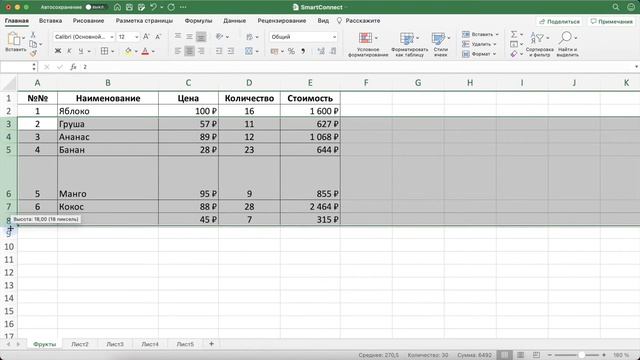
Task: Click the Undo arrow icon
Action: point(153,7)
